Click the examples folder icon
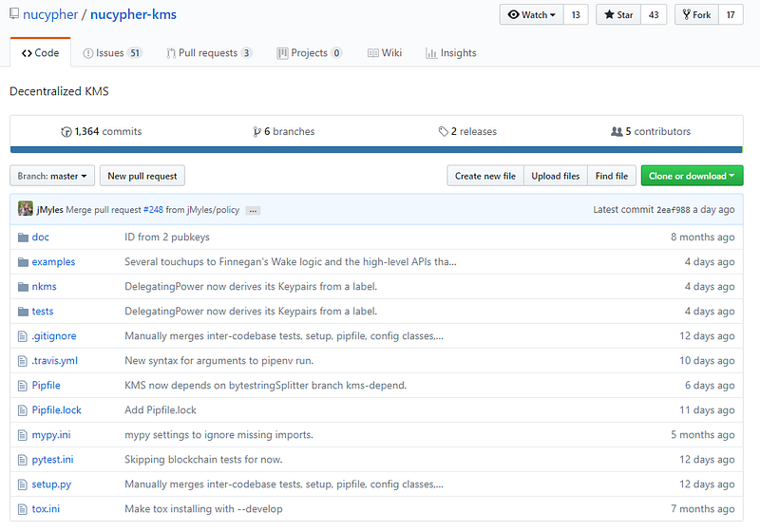Screen dimensions: 760x532 click(23, 262)
